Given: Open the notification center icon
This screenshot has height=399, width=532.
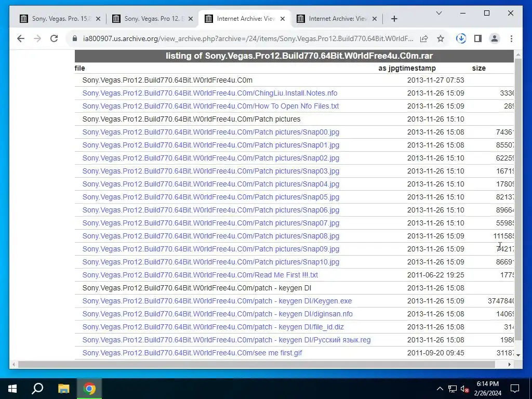Looking at the screenshot, I should (515, 389).
